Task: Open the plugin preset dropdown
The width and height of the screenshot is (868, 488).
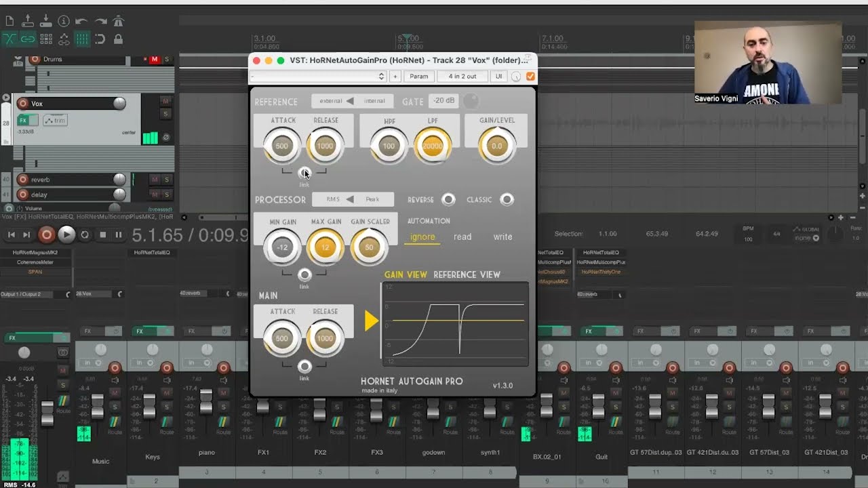Action: click(318, 77)
